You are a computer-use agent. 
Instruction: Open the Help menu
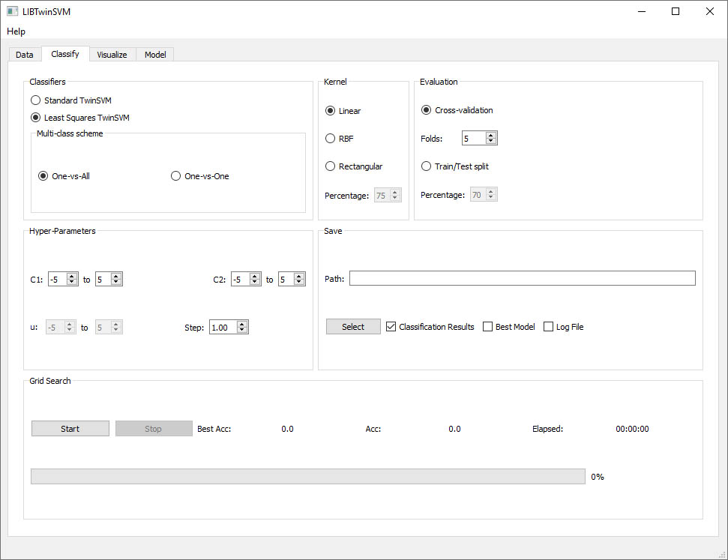click(x=16, y=31)
